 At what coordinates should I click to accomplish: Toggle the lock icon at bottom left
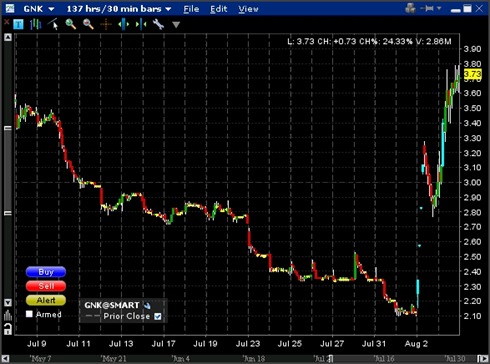coord(8,329)
